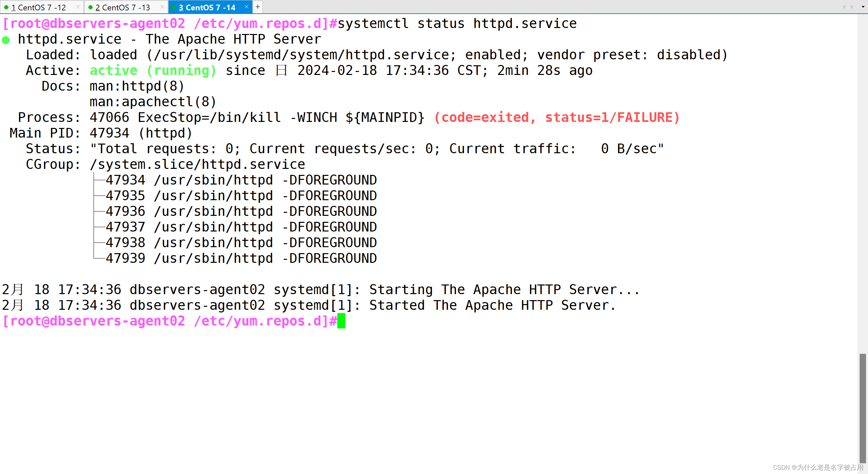
Task: Click process row '47934 /usr/sbin/httpd -DFOREGROUND'
Action: [x=241, y=180]
